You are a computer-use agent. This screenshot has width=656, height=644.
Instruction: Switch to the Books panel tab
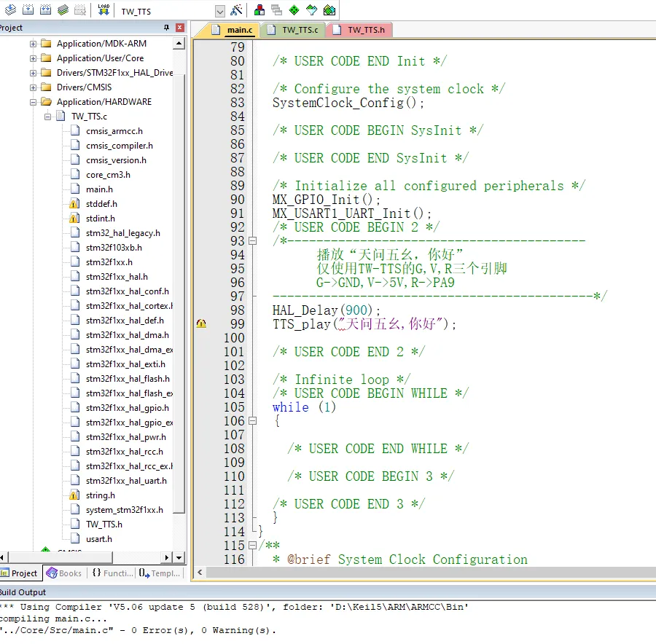pyautogui.click(x=64, y=573)
